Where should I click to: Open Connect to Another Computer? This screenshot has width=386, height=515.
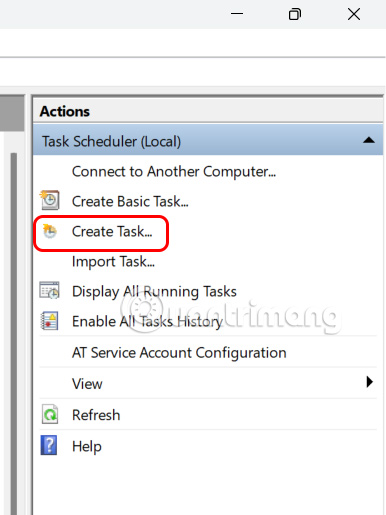pos(174,172)
